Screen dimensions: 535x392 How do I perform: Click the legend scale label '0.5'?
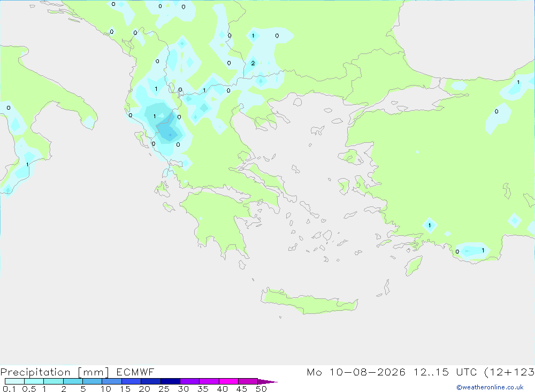coord(29,389)
